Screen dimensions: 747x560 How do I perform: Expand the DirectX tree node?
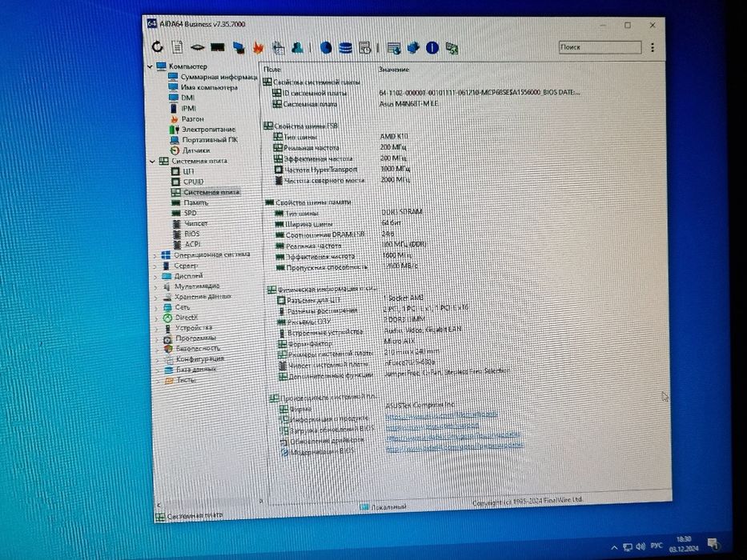point(157,318)
